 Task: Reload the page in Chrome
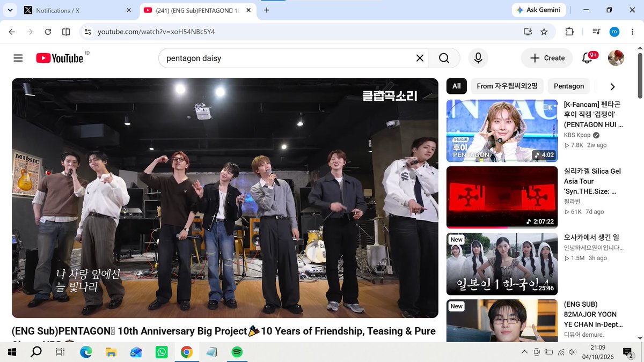click(x=48, y=32)
